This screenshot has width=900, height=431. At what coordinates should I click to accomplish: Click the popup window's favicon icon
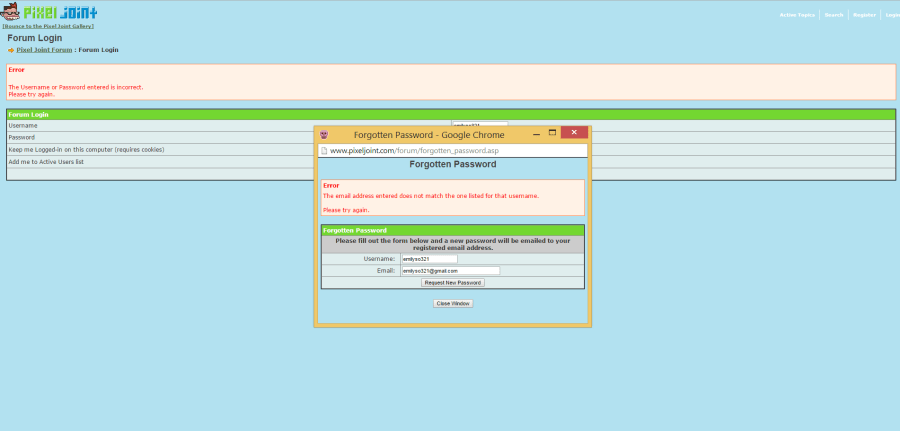324,134
